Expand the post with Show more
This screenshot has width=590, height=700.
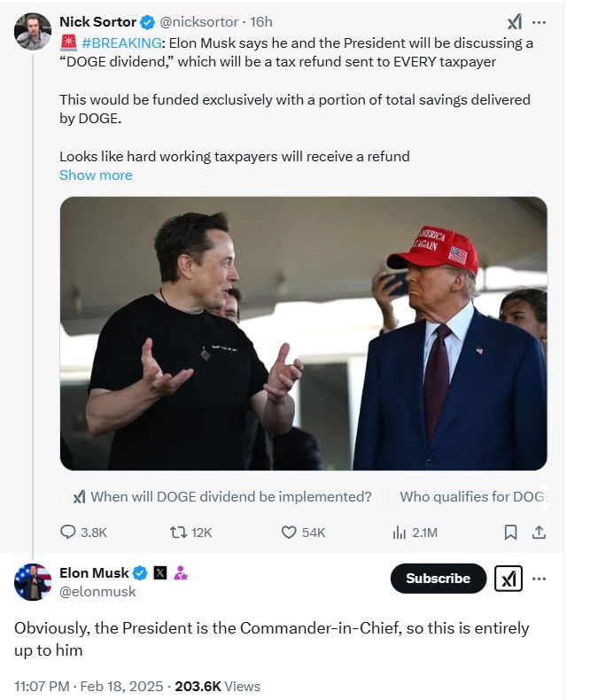[x=96, y=175]
